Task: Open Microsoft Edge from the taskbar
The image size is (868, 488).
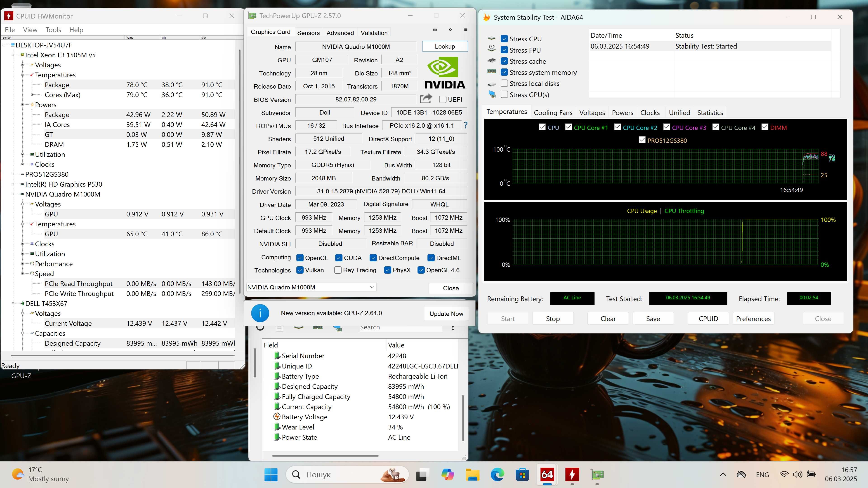Action: (497, 474)
